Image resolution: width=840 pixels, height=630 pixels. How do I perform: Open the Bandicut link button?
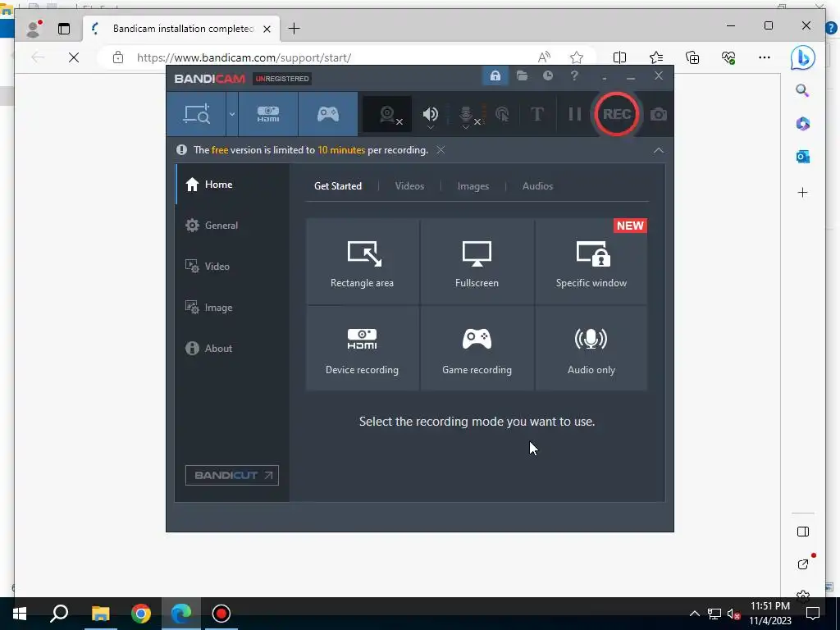(x=232, y=475)
